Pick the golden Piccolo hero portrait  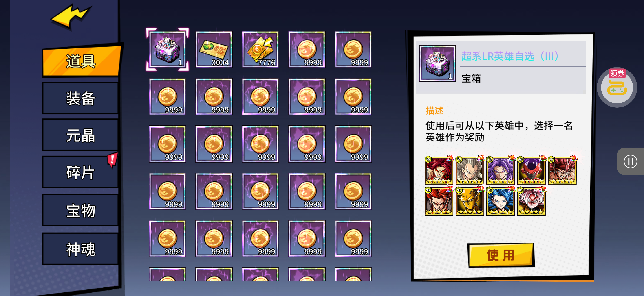[470, 201]
